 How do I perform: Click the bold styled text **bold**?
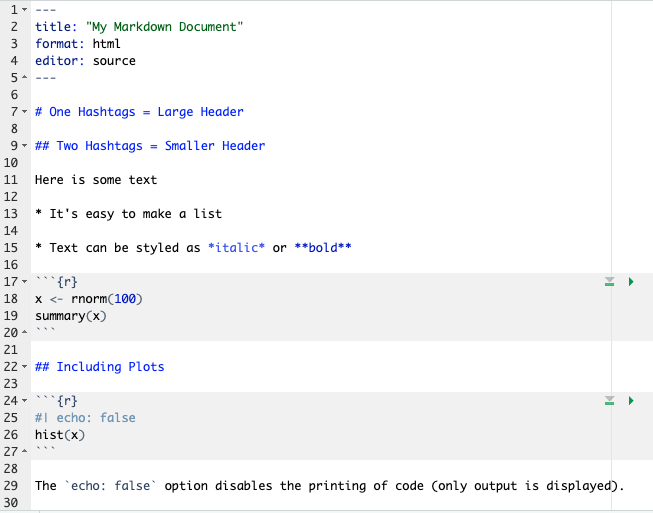pyautogui.click(x=323, y=248)
